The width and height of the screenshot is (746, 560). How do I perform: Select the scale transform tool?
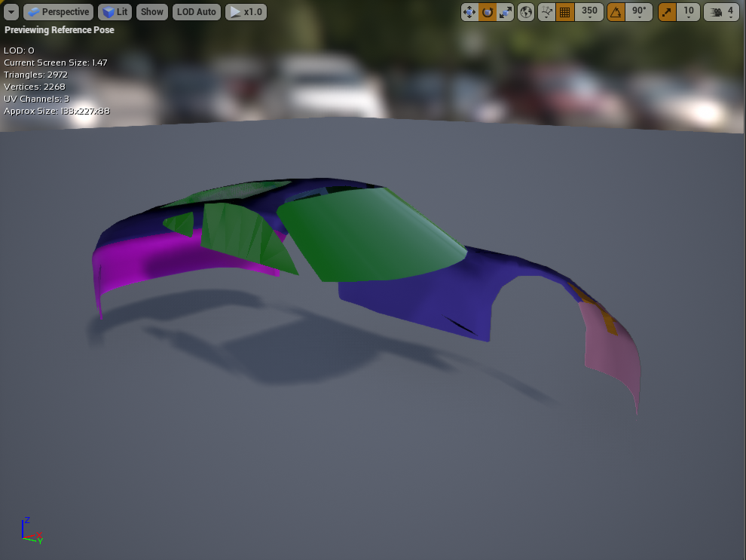coord(505,12)
